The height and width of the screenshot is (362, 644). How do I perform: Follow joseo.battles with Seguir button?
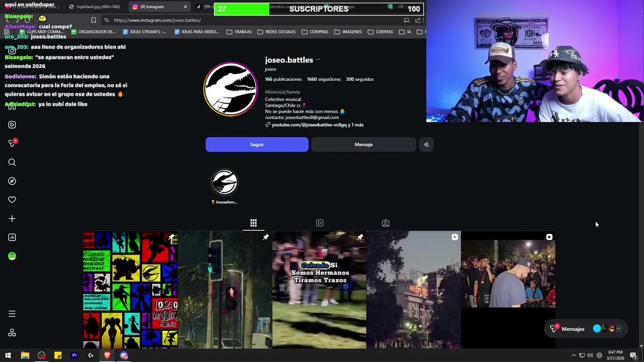[257, 144]
